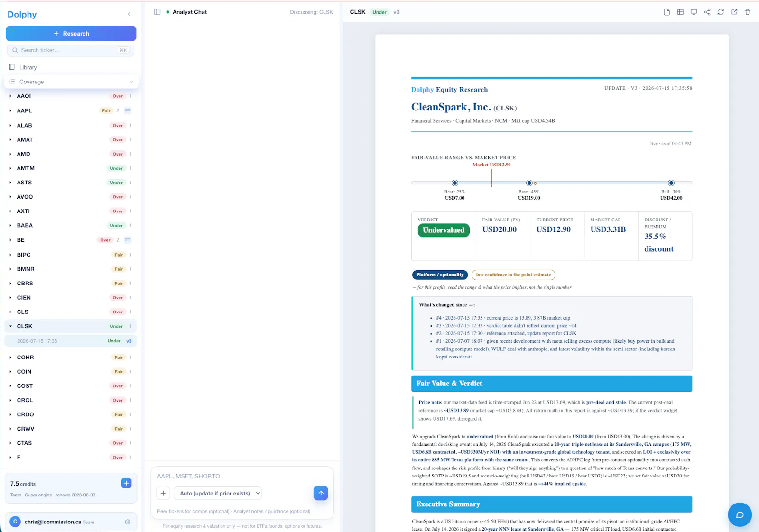Select the Bull USD42.00 marker on range

671,183
